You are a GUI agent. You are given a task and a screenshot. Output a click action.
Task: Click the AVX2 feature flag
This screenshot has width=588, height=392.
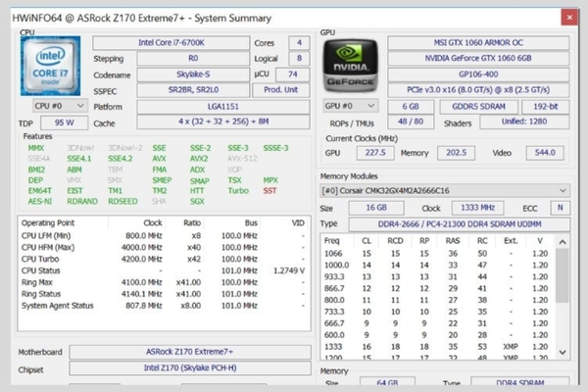[x=199, y=158]
